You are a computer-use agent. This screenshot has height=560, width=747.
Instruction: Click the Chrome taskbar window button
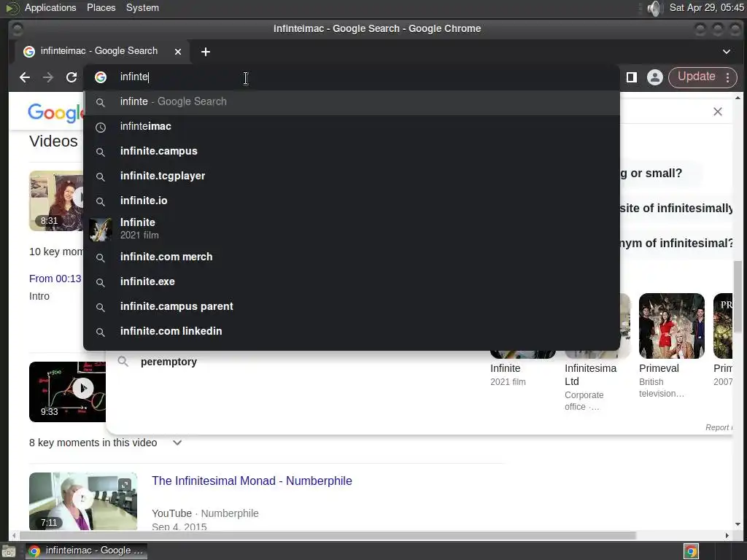tap(86, 551)
